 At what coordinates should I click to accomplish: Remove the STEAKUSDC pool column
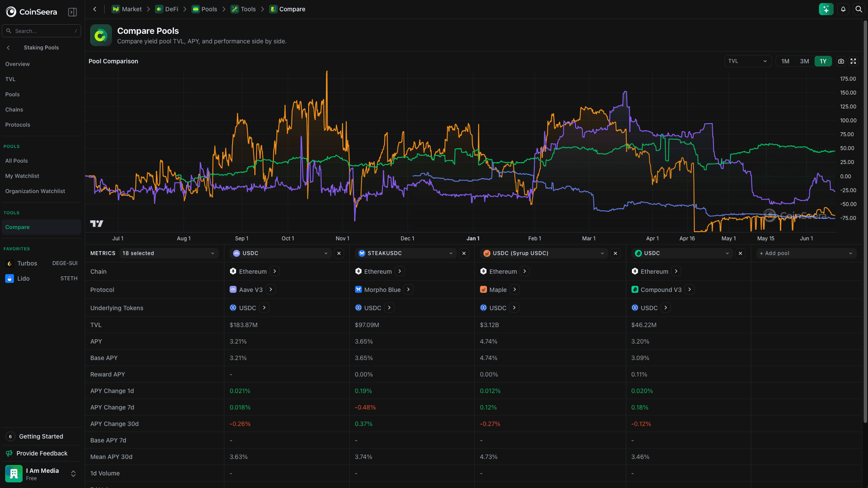pyautogui.click(x=464, y=253)
